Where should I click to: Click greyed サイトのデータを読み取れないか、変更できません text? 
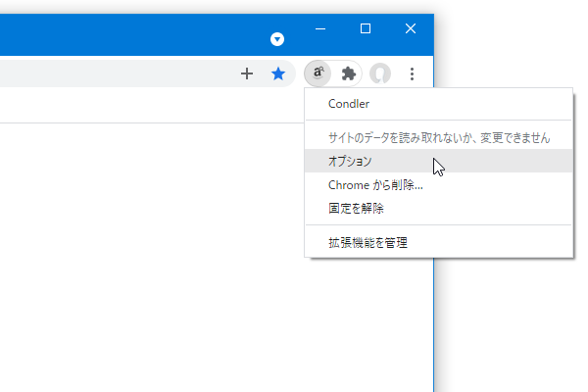[x=439, y=138]
